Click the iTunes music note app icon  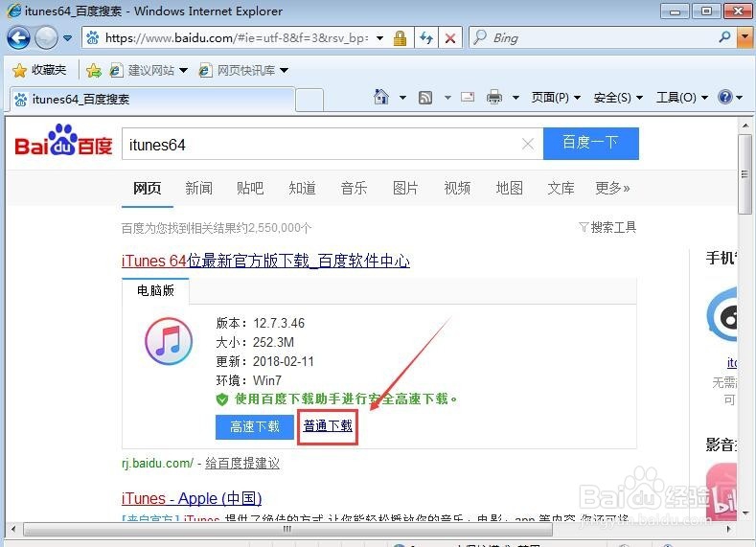[169, 341]
